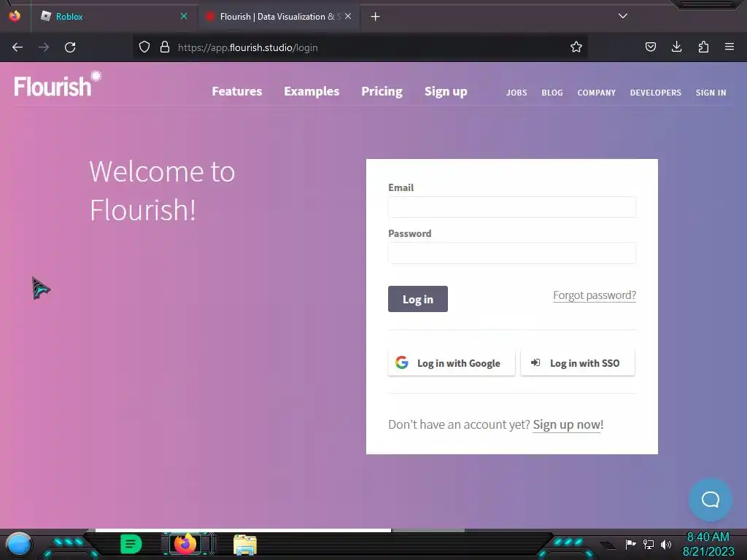Open the Windows Start orb
Viewport: 747px width, 560px height.
pyautogui.click(x=19, y=545)
